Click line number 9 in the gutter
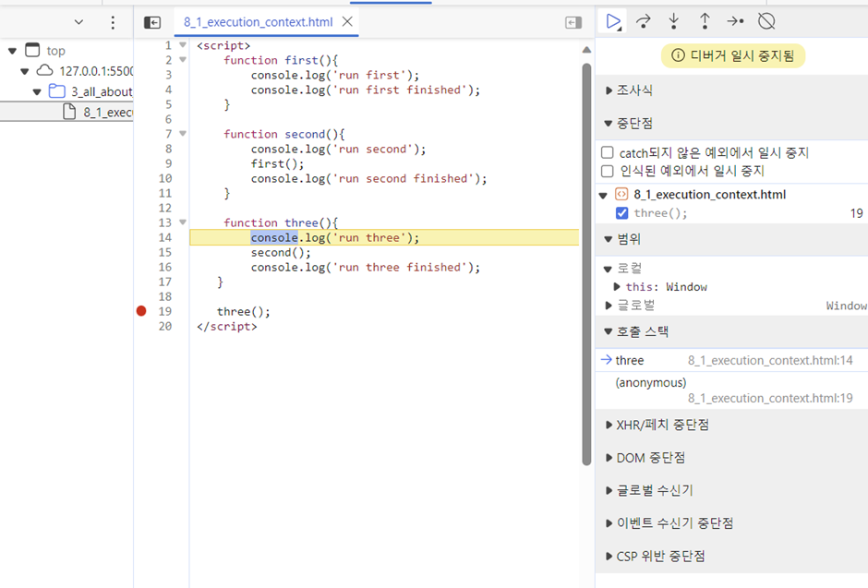868x588 pixels. 168,163
